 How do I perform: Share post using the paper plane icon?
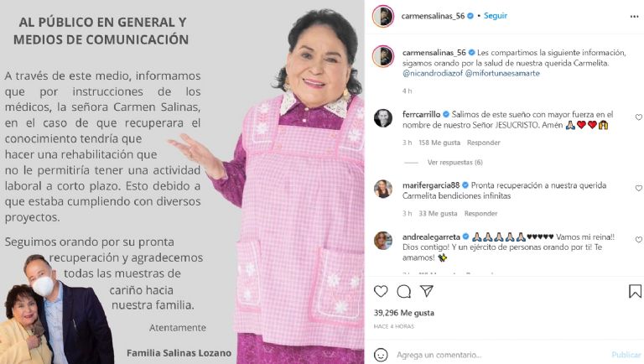pos(427,291)
